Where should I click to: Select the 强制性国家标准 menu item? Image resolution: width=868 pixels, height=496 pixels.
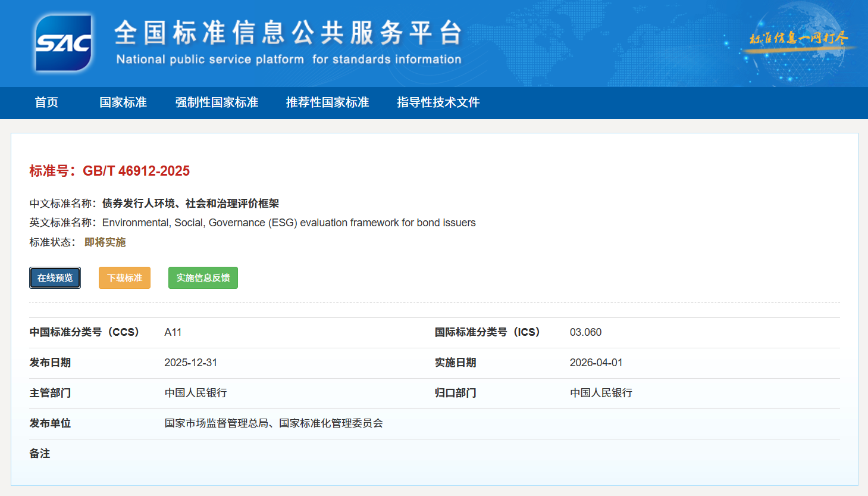(217, 102)
